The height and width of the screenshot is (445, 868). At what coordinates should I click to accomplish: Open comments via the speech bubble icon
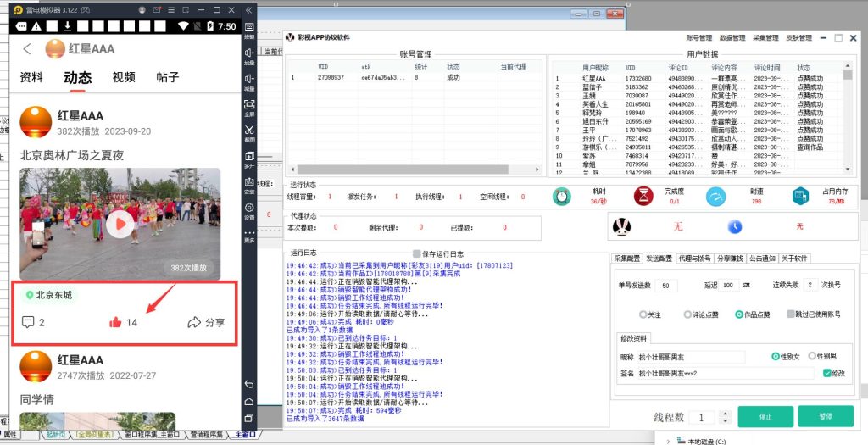pos(28,322)
